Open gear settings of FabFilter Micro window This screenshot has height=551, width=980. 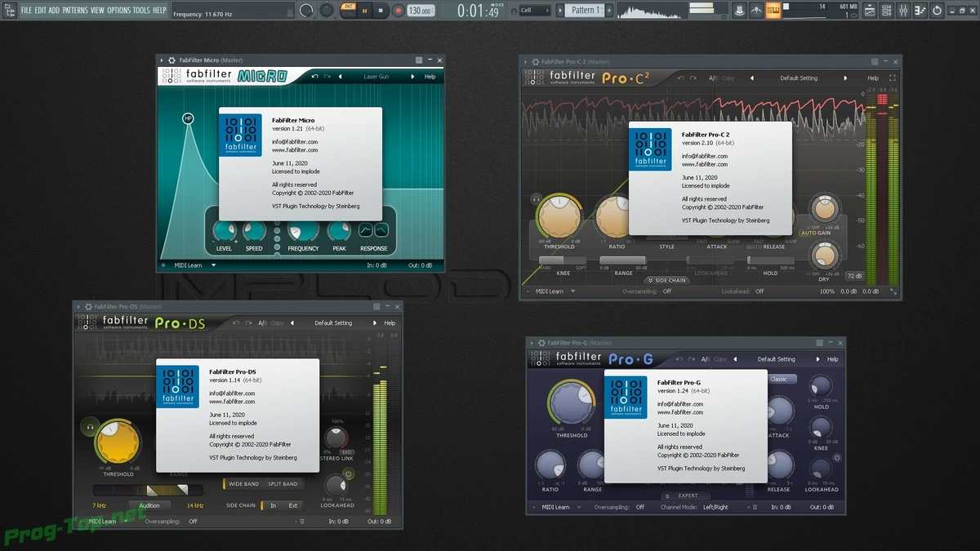171,60
